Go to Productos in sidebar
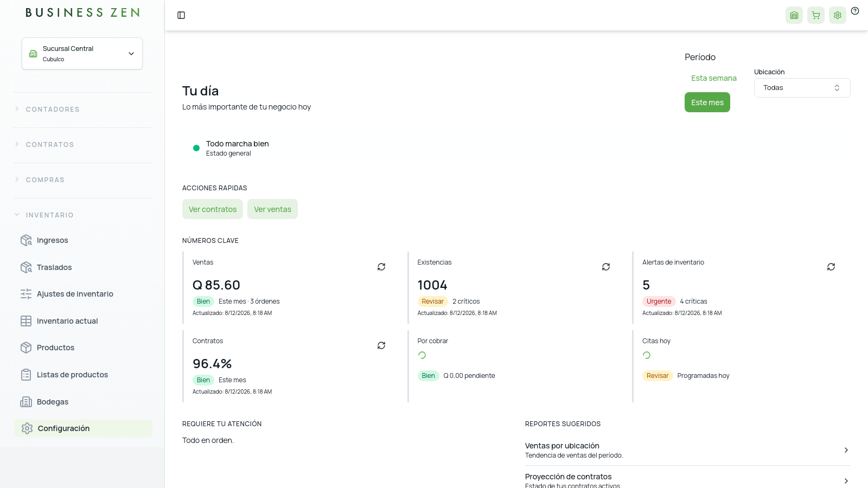This screenshot has height=488, width=868. (83, 348)
